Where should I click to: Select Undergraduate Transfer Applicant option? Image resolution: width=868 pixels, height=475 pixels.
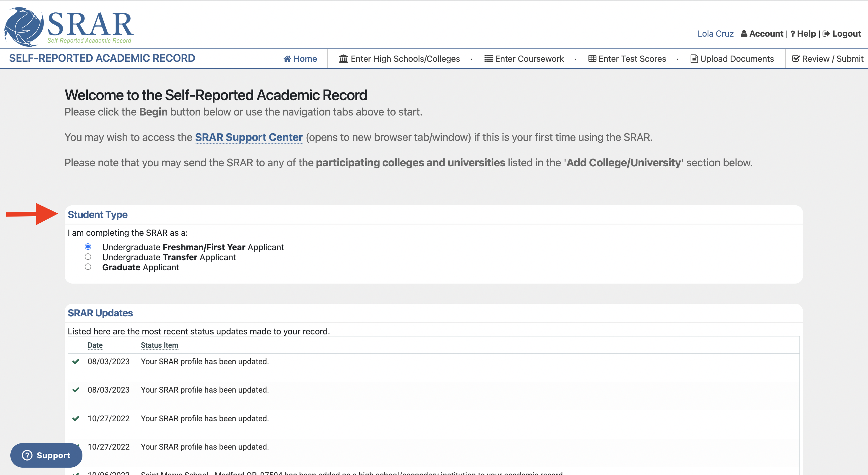point(88,257)
